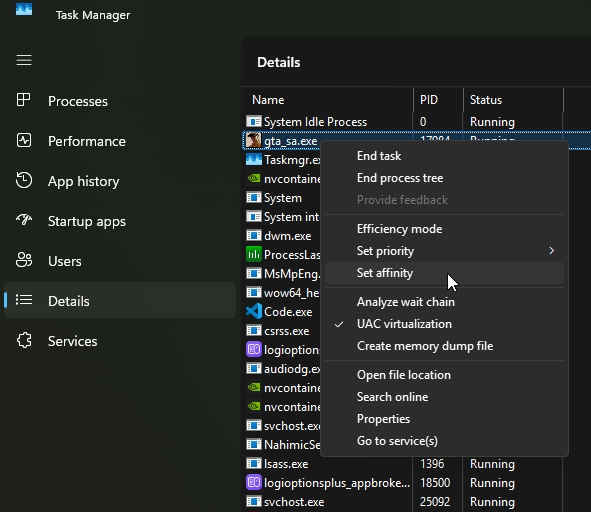Choose Create memory dump file

pyautogui.click(x=444, y=346)
